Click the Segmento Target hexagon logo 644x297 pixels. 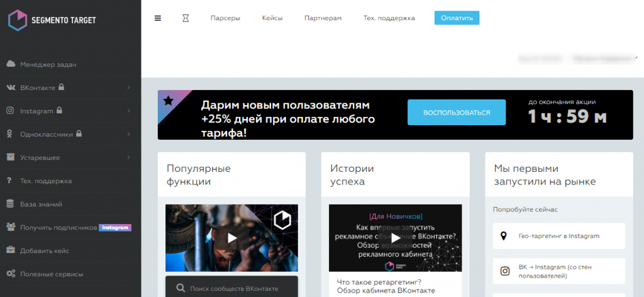(17, 20)
